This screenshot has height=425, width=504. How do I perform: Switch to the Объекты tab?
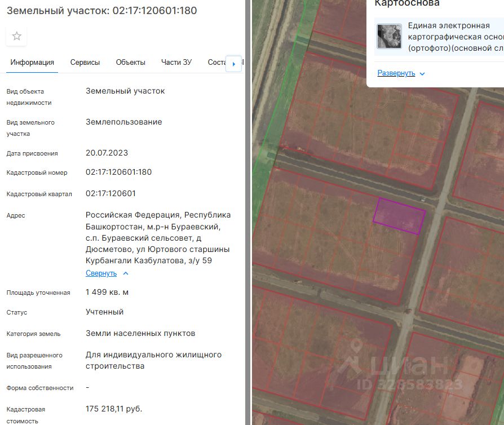coord(130,63)
